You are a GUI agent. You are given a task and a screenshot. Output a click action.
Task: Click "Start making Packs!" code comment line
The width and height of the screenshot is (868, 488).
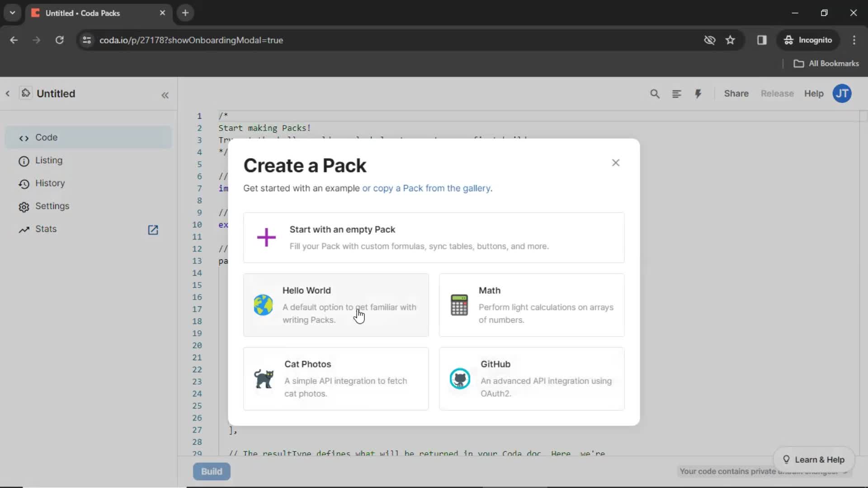pyautogui.click(x=264, y=128)
